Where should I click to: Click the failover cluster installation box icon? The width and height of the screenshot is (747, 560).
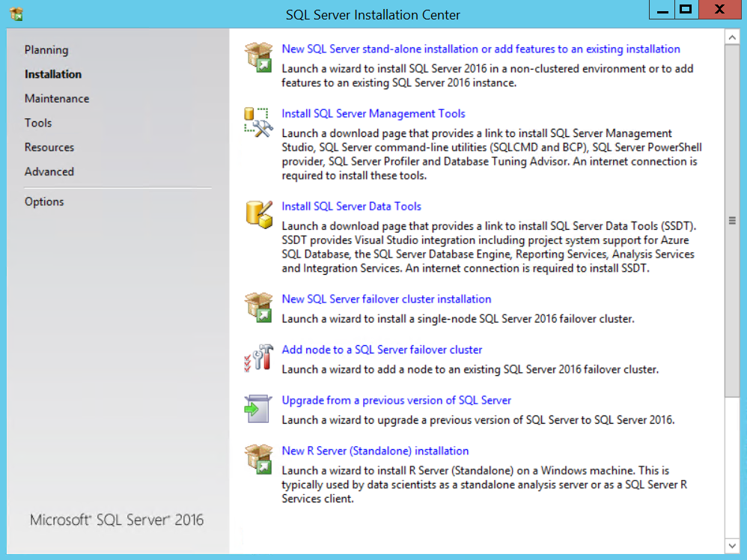click(258, 305)
